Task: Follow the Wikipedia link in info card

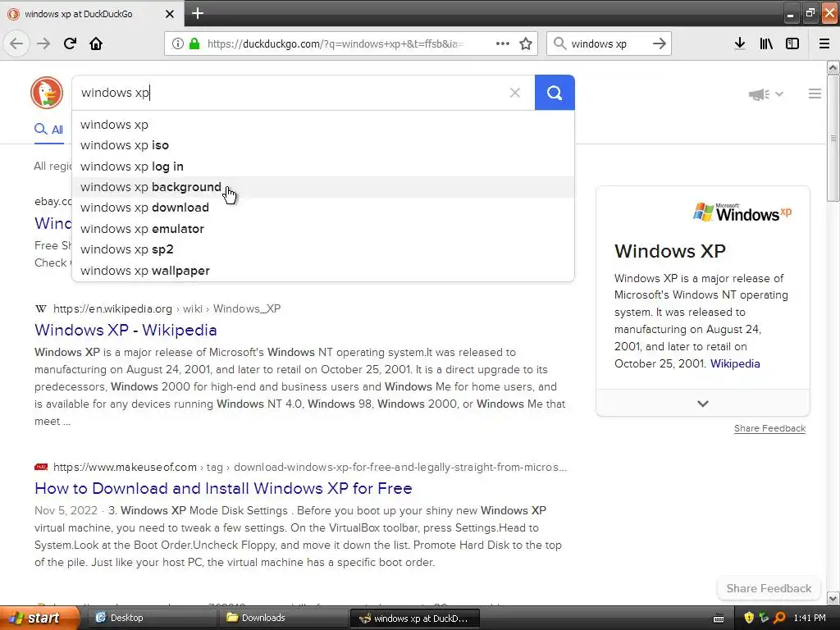Action: pyautogui.click(x=734, y=363)
